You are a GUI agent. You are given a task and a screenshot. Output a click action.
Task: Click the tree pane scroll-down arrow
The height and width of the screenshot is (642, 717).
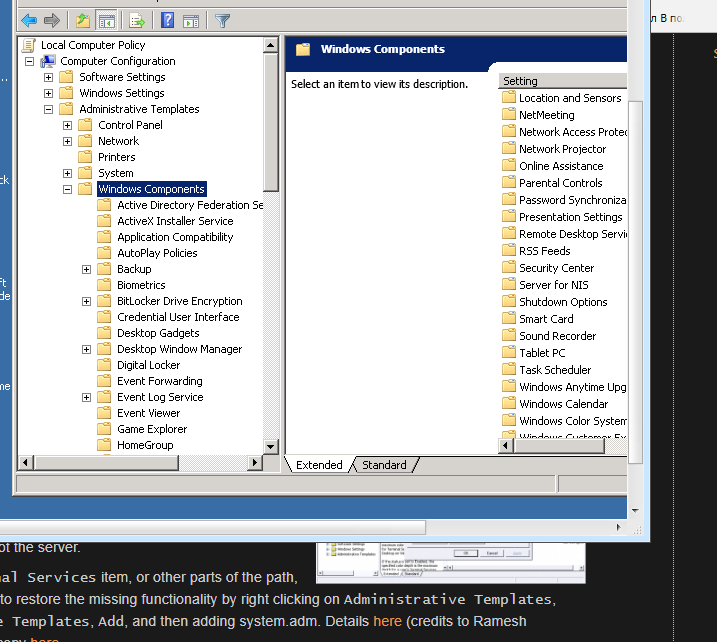[271, 446]
